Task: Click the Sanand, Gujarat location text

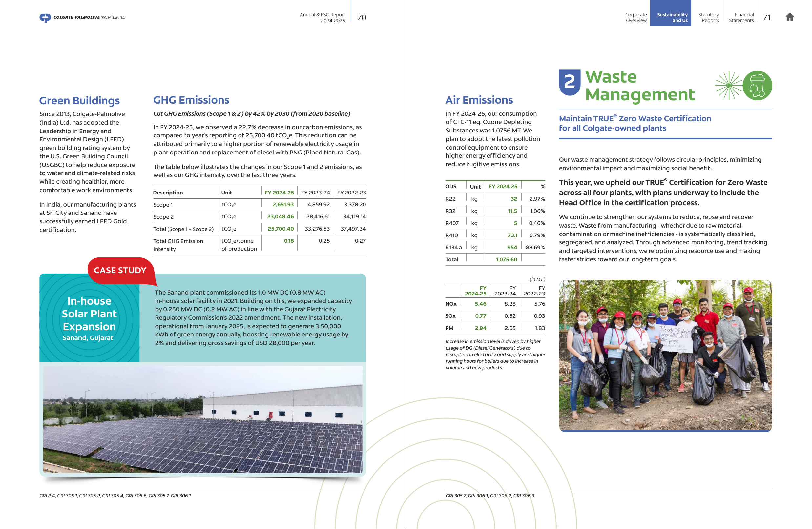Action: pos(88,338)
